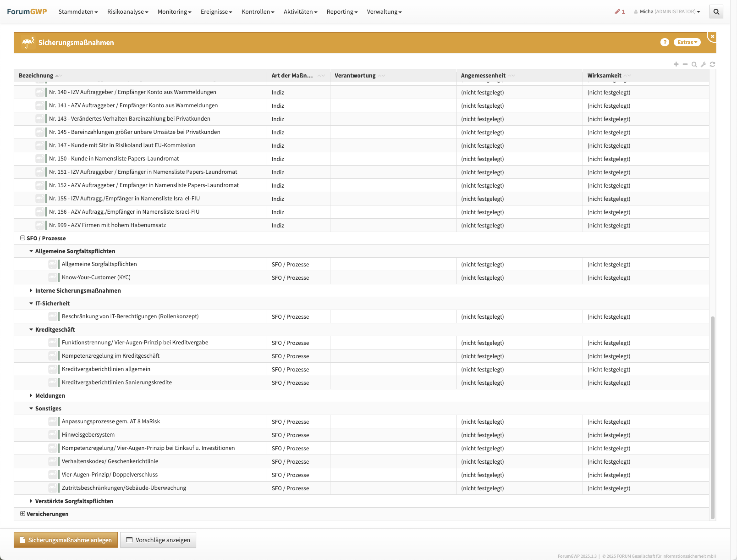
Task: Click the help question mark icon
Action: [x=664, y=42]
